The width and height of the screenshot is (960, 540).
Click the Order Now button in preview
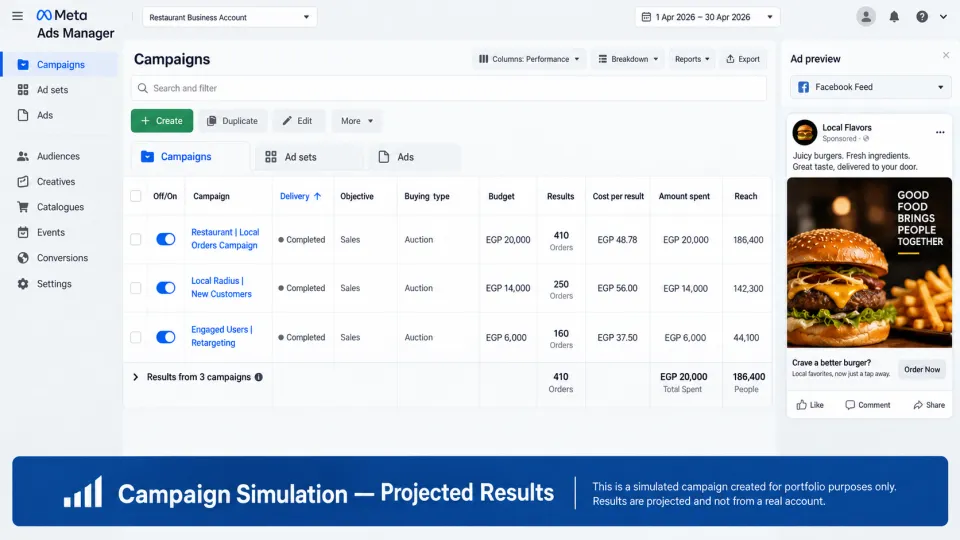click(921, 369)
